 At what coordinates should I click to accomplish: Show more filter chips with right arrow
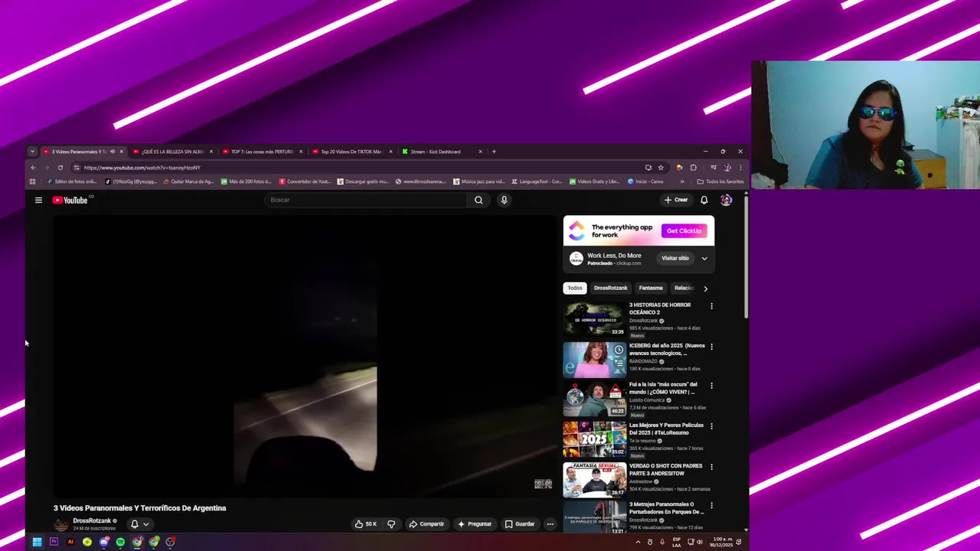pos(705,289)
